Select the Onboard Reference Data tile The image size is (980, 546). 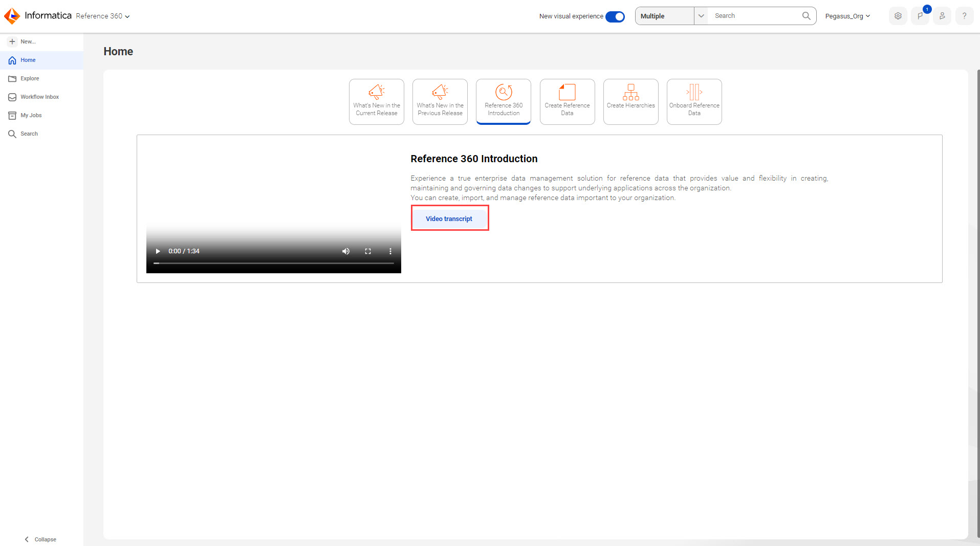tap(694, 102)
